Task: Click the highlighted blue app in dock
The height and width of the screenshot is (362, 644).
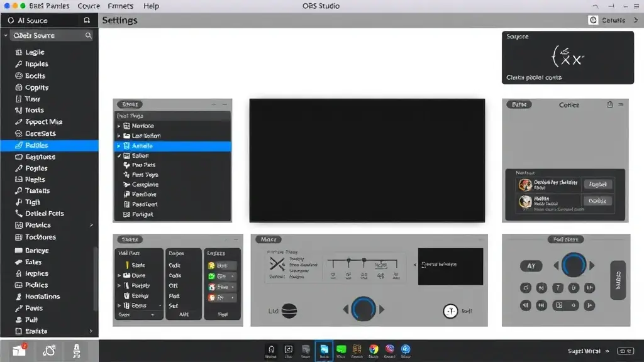Action: point(324,351)
